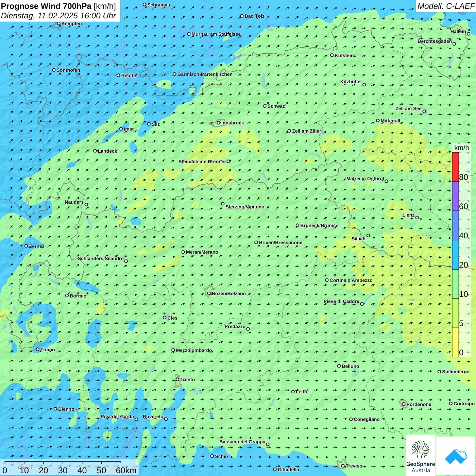The height and width of the screenshot is (476, 476).
Task: Click the Garmisch-Partenkirchen label
Action: (x=205, y=74)
